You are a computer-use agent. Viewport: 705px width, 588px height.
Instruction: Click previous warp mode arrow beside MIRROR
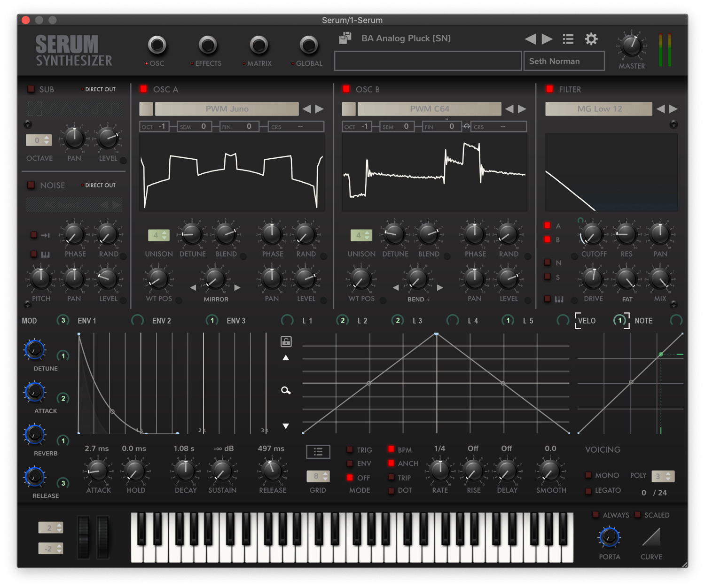[193, 287]
